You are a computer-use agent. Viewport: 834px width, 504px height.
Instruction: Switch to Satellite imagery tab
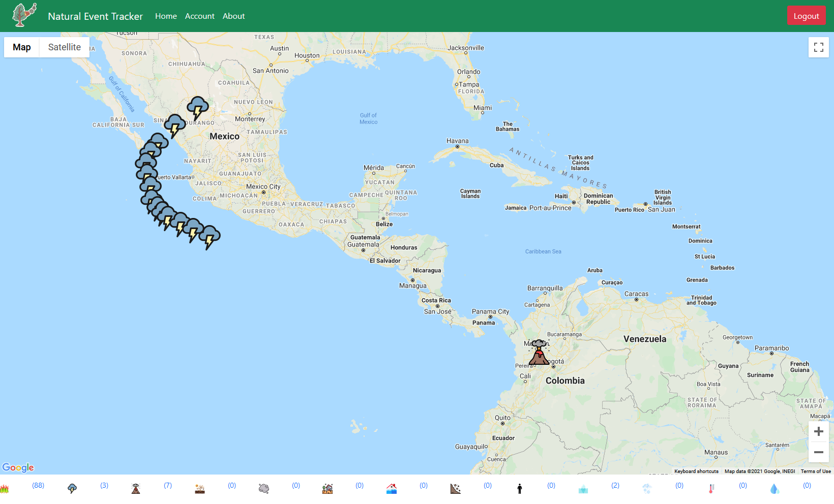coord(65,47)
